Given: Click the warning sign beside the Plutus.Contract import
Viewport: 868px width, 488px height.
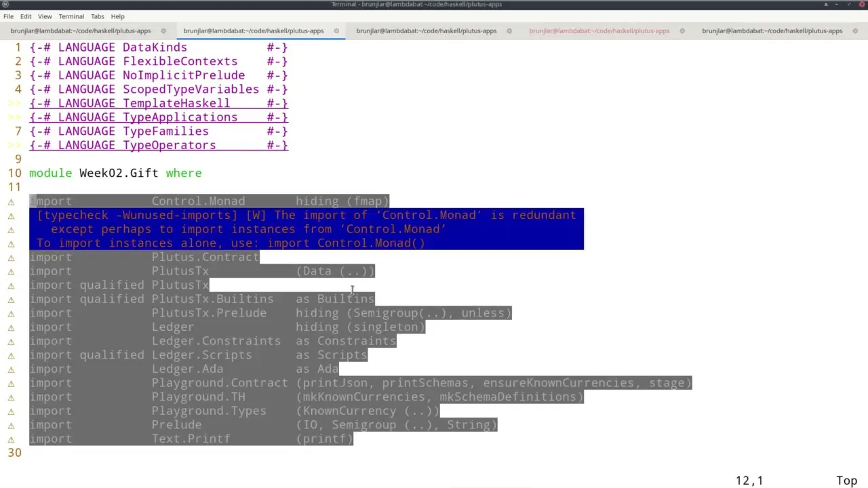Looking at the screenshot, I should (x=11, y=257).
